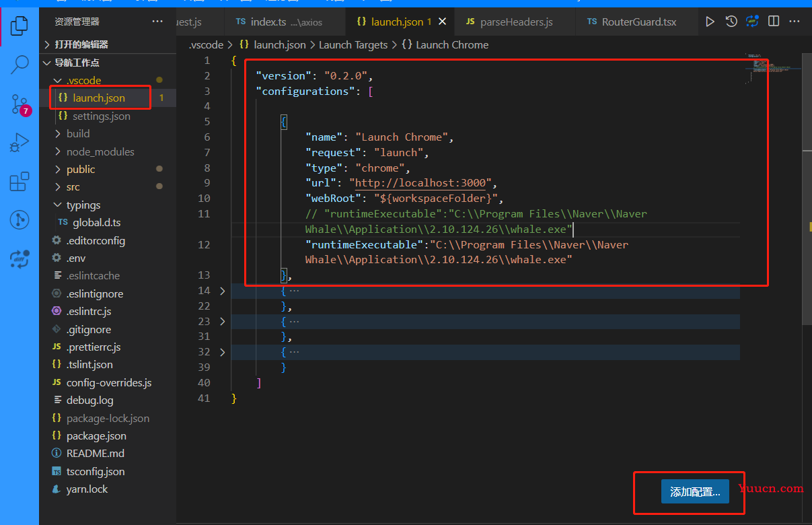Open Explorer panel more actions ellipsis
This screenshot has height=525, width=812.
[x=157, y=22]
